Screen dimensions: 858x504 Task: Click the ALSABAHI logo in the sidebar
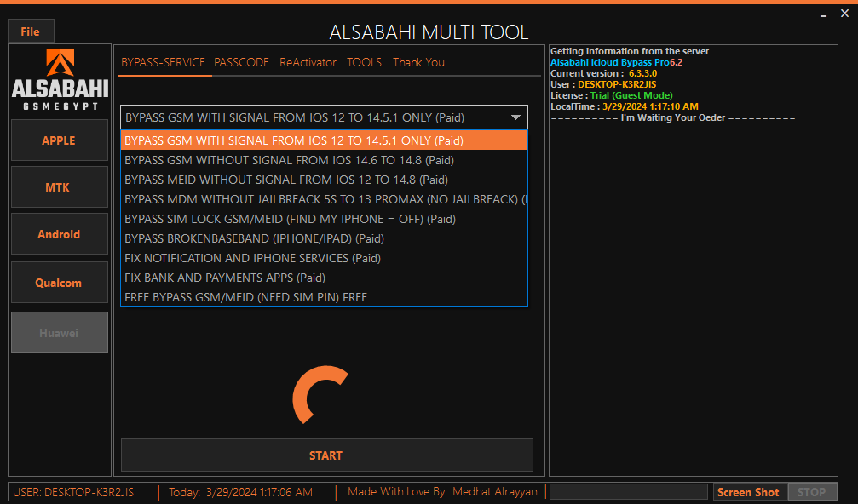[x=59, y=81]
